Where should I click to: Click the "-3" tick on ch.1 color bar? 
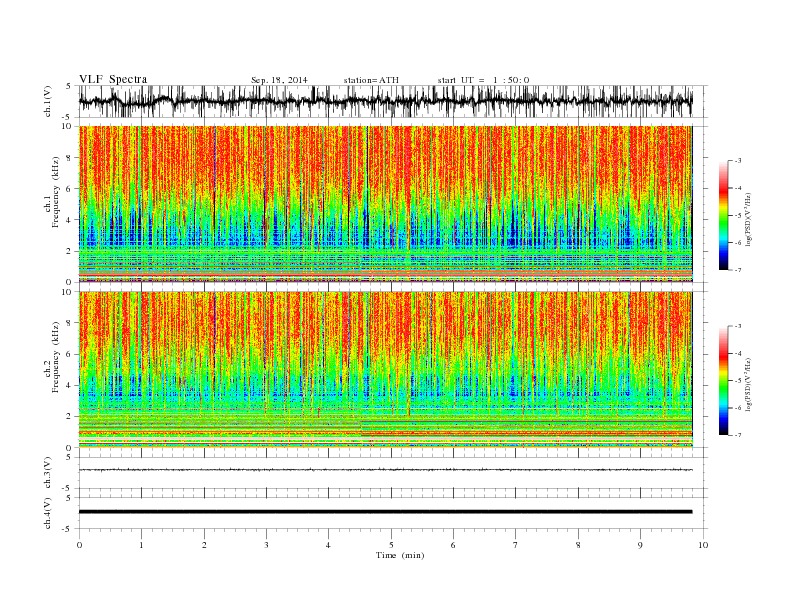tap(737, 161)
